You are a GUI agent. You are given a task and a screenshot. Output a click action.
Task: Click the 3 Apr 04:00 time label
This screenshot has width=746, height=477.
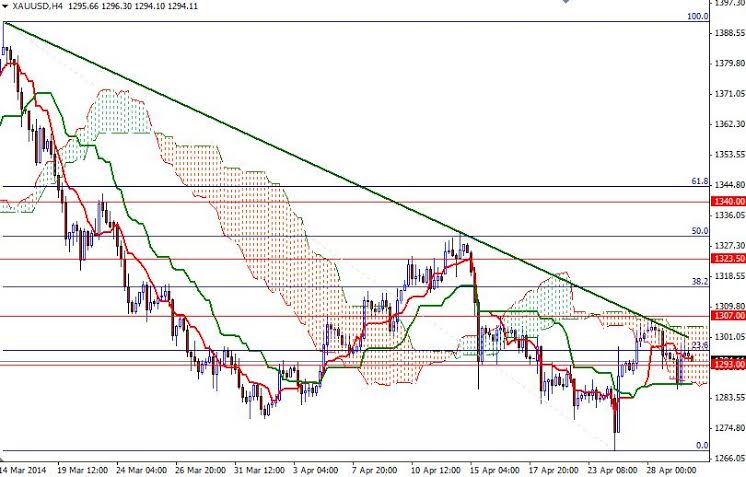click(x=317, y=470)
